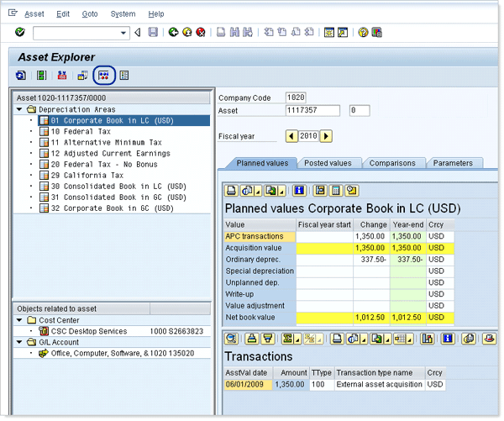Select 10 Federal Tax depreciation area
The width and height of the screenshot is (504, 421).
81,132
